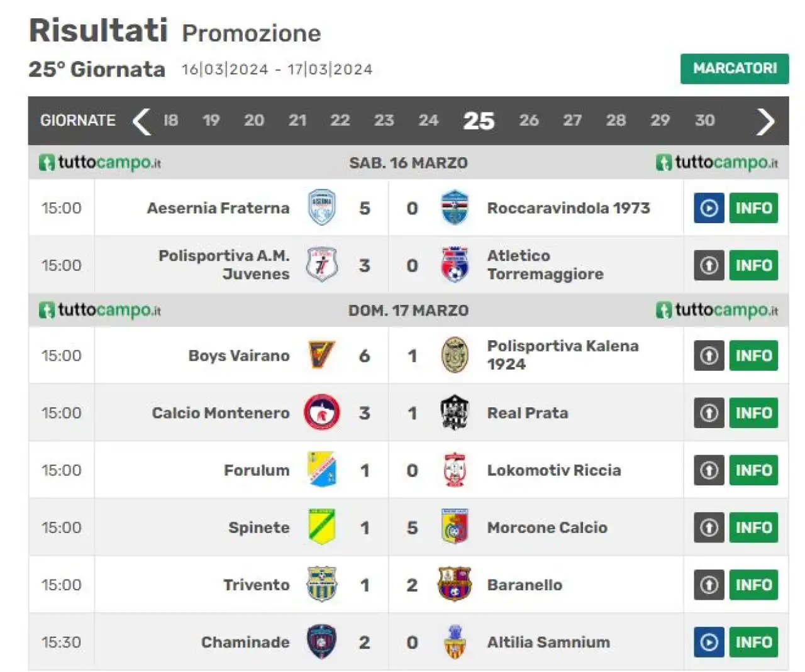
Task: Click the Chaminade team shield
Action: point(321,642)
